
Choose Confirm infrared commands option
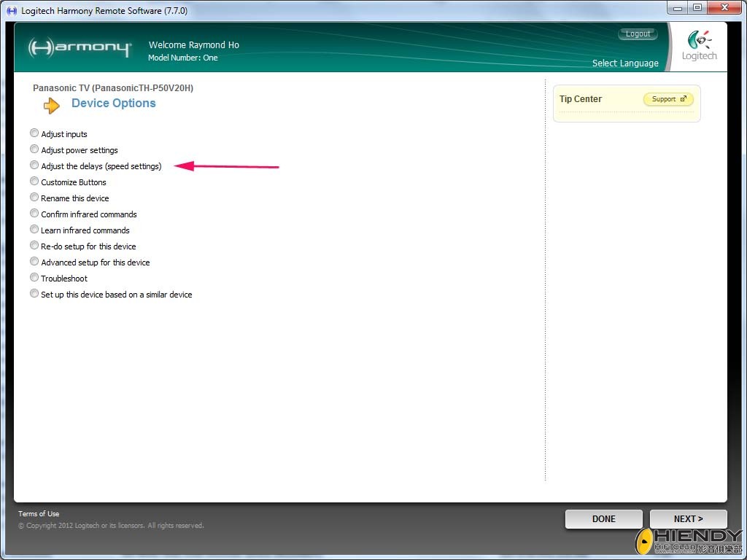[x=34, y=214]
